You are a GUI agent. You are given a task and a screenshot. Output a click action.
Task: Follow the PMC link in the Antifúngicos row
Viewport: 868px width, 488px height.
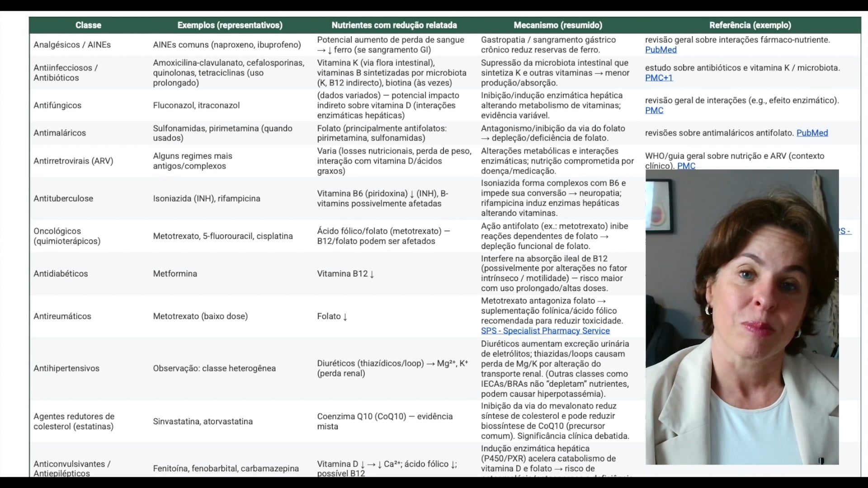pyautogui.click(x=654, y=110)
